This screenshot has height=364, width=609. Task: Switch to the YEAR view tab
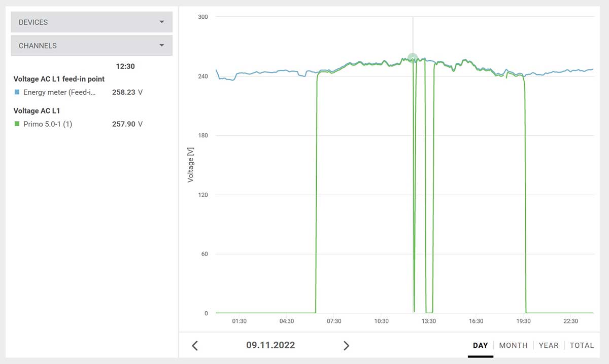pyautogui.click(x=549, y=345)
